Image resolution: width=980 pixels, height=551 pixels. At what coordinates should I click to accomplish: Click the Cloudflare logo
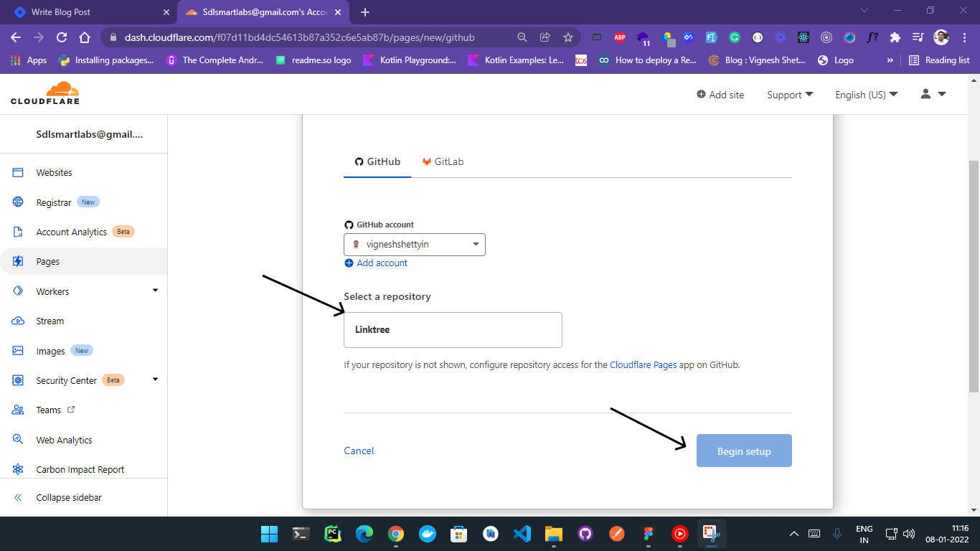point(44,93)
